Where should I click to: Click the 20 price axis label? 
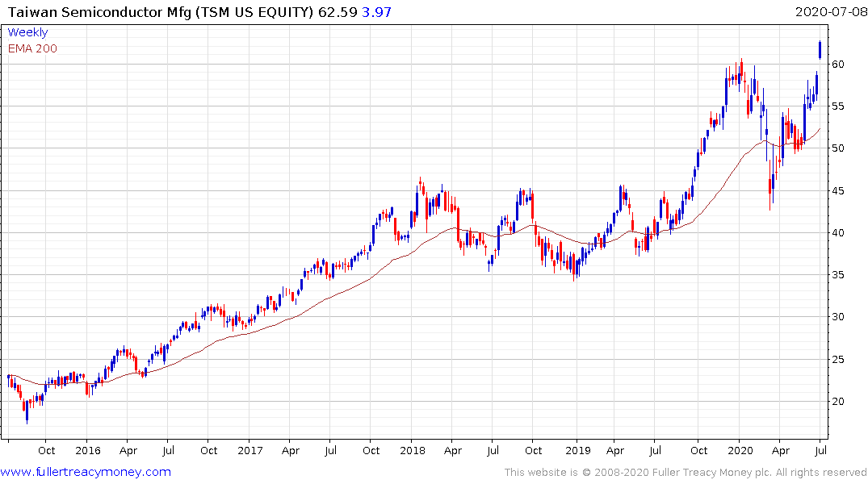click(838, 402)
